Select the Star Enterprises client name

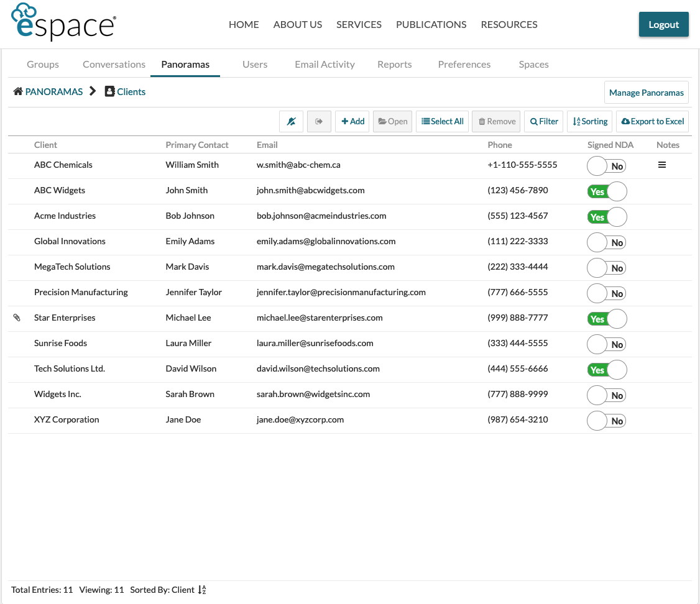(65, 317)
